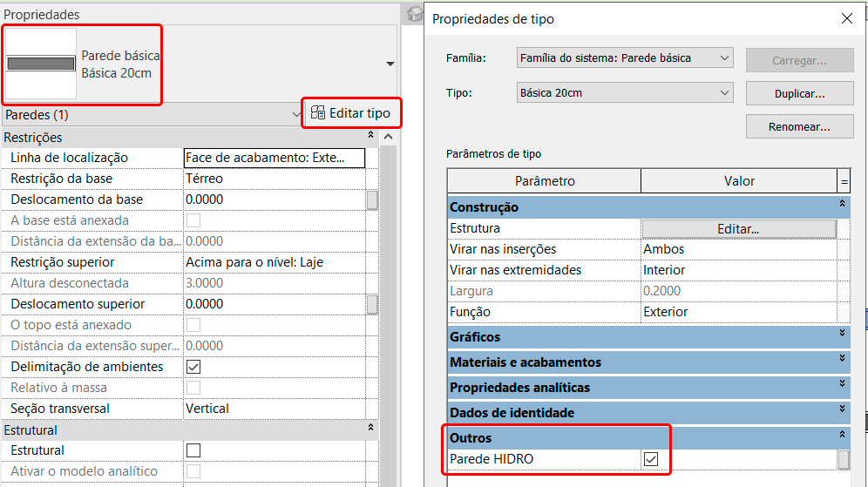This screenshot has width=868, height=487.
Task: Expand the Propriedades analíticas group
Action: pos(842,387)
